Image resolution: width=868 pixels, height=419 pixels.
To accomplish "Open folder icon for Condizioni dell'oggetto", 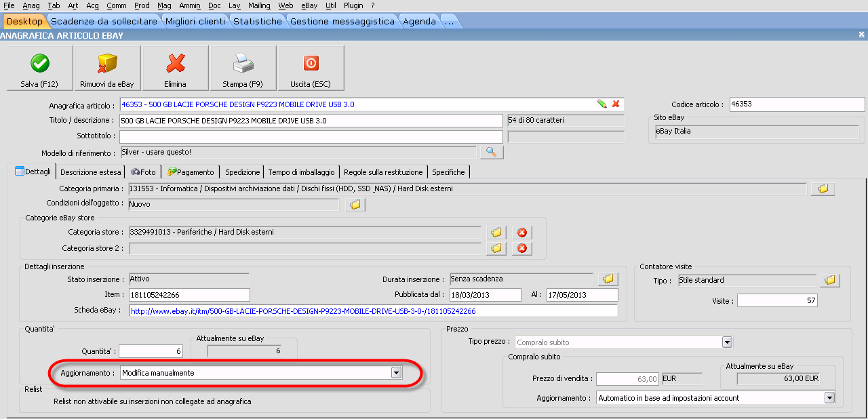I will 355,204.
